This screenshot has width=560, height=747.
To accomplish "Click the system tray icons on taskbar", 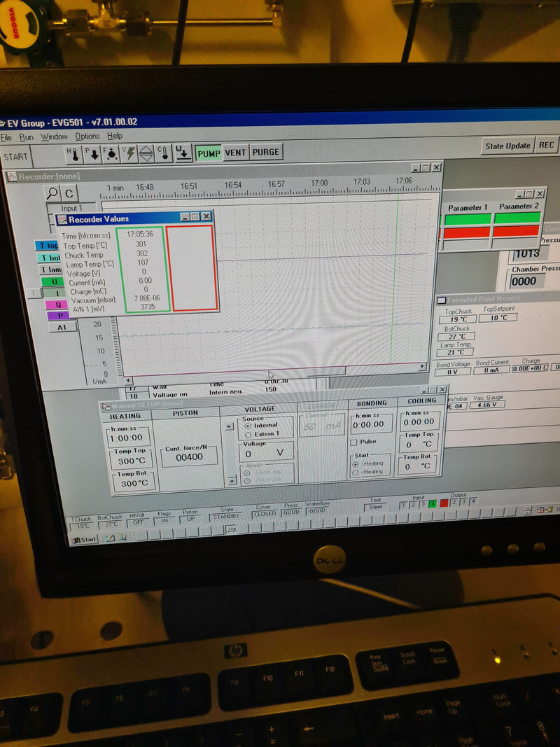I will pyautogui.click(x=546, y=510).
